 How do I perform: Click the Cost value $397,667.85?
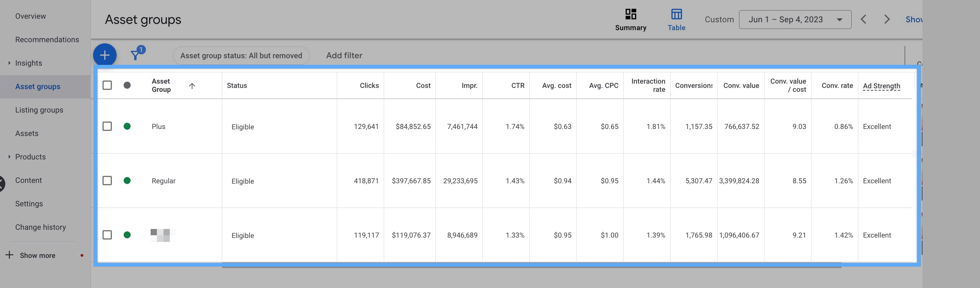(x=411, y=181)
